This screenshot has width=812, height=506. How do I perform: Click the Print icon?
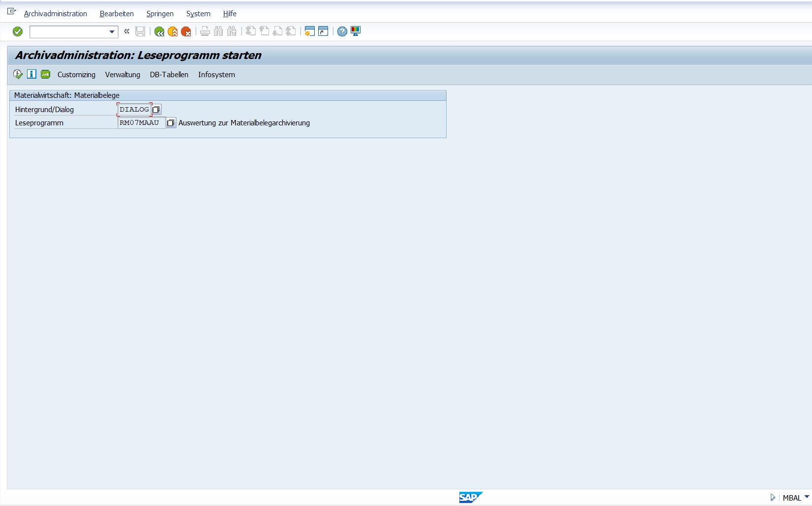205,31
